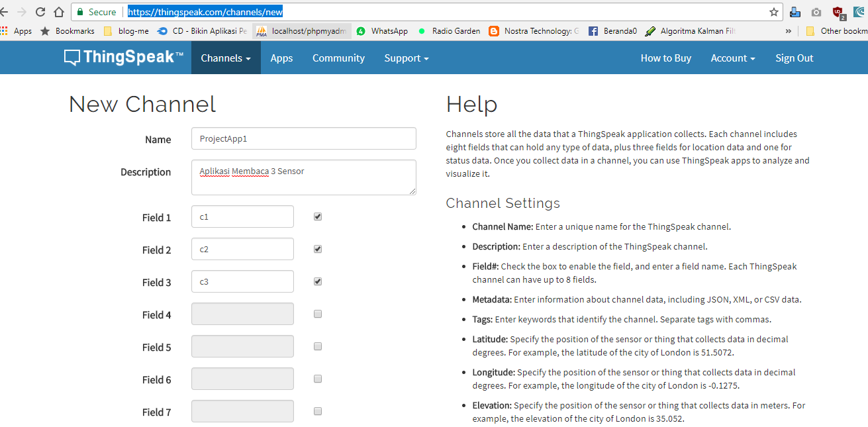The width and height of the screenshot is (868, 427).
Task: Open the uBlock extension icon
Action: (838, 12)
